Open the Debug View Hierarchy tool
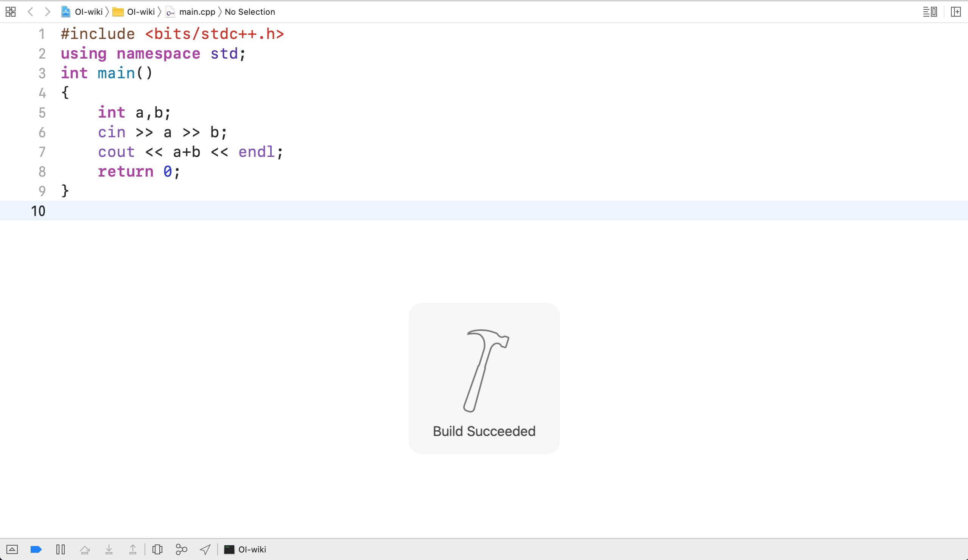The height and width of the screenshot is (560, 968). coord(157,549)
